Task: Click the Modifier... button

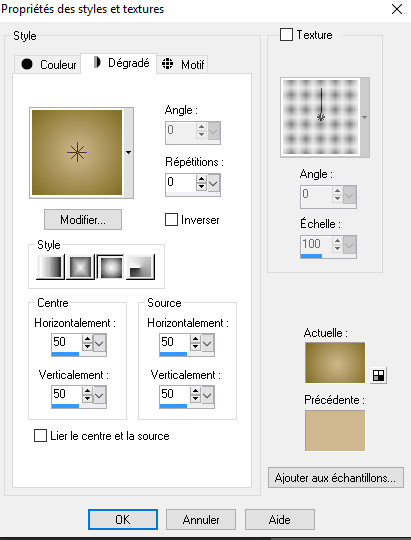Action: tap(83, 220)
